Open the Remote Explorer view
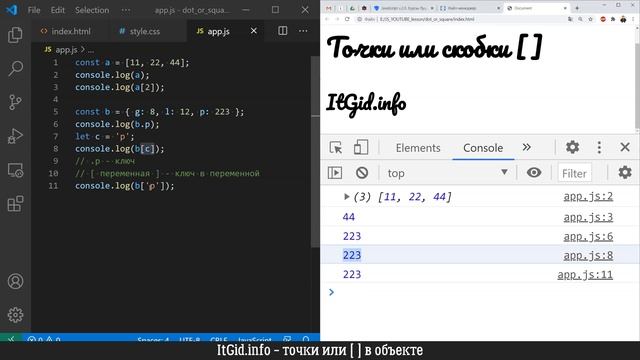 [15, 170]
